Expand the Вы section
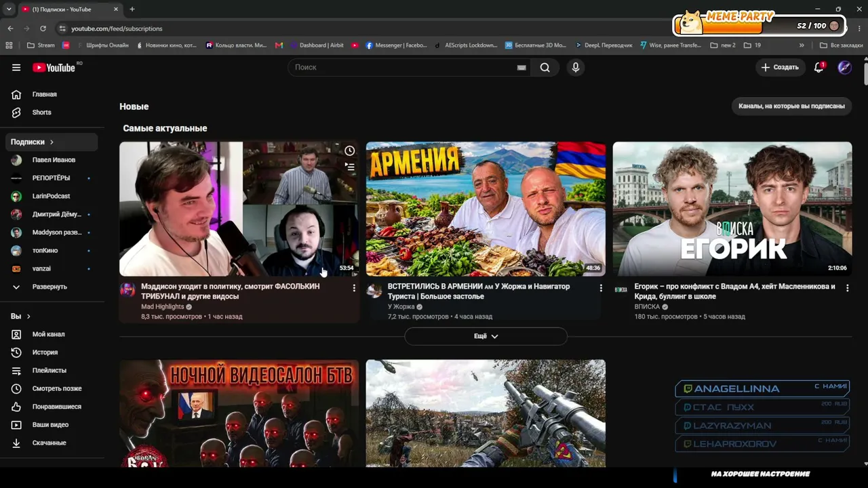The width and height of the screenshot is (868, 488). [x=20, y=317]
